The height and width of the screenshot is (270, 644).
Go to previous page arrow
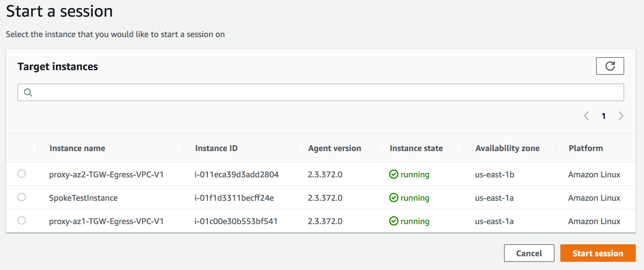point(587,116)
